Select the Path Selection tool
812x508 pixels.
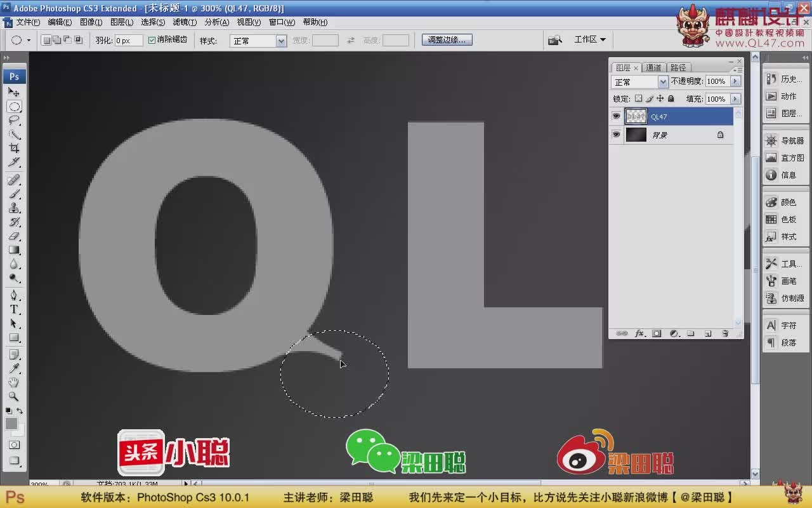(14, 323)
